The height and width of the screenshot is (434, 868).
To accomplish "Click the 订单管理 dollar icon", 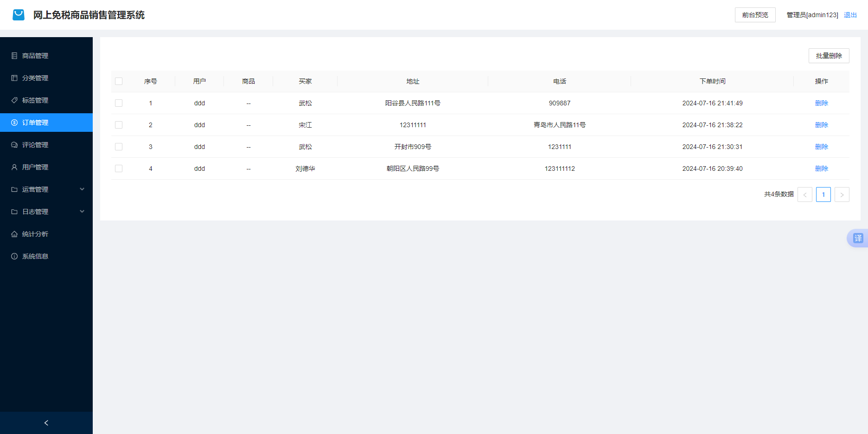I will pyautogui.click(x=14, y=123).
